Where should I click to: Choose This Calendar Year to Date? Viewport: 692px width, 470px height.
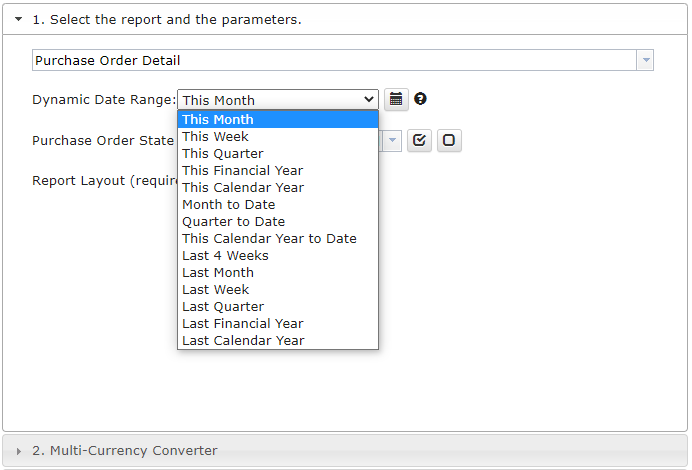click(278, 239)
